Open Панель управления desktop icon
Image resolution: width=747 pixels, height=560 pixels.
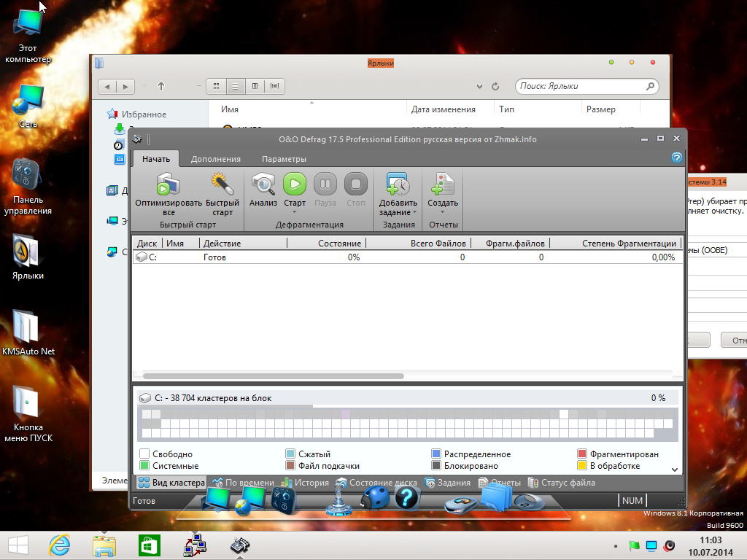click(x=28, y=187)
